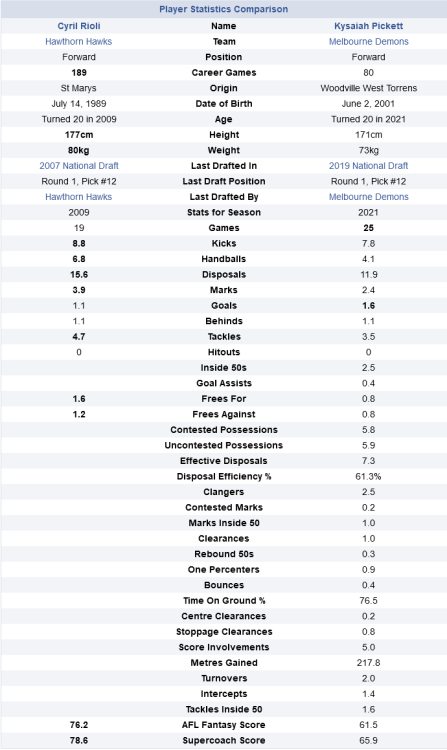Click the Supercoach Score label

tap(224, 740)
